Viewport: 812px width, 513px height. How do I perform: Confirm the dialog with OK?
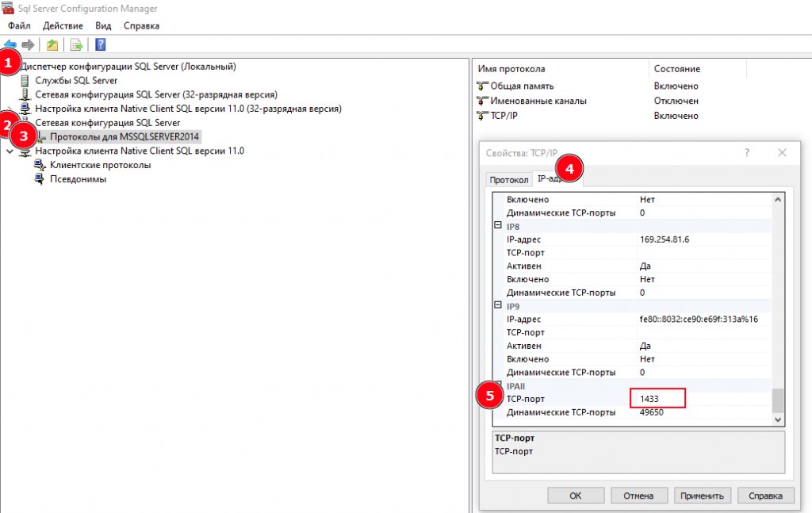pos(576,496)
